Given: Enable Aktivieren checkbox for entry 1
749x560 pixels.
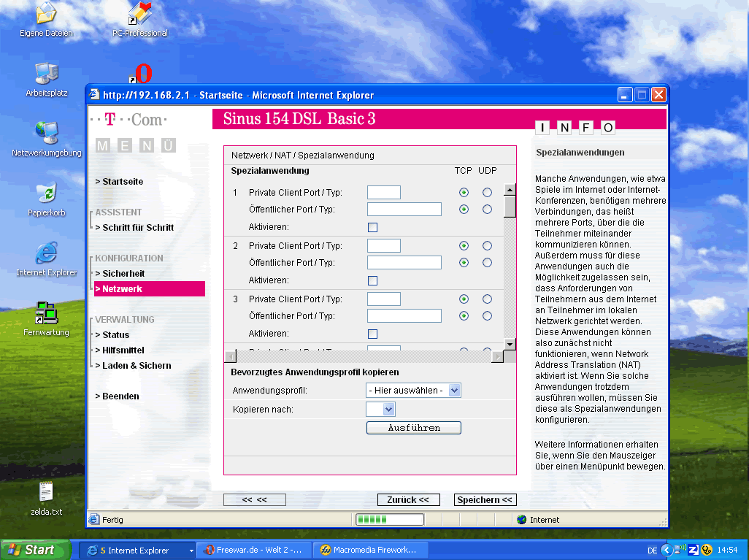Looking at the screenshot, I should 372,228.
